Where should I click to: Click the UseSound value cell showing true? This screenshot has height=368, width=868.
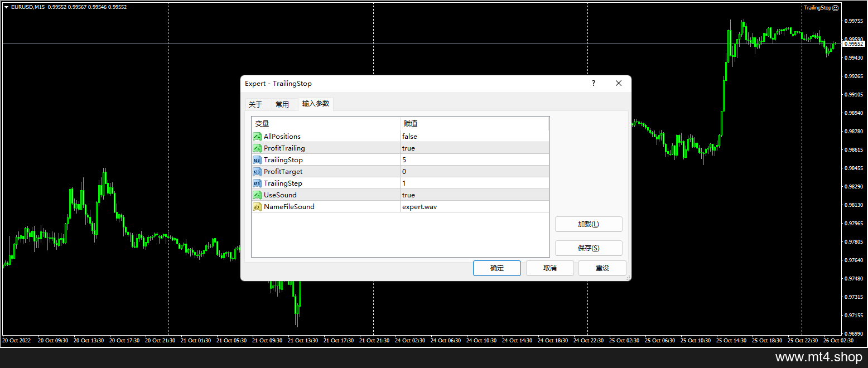475,195
